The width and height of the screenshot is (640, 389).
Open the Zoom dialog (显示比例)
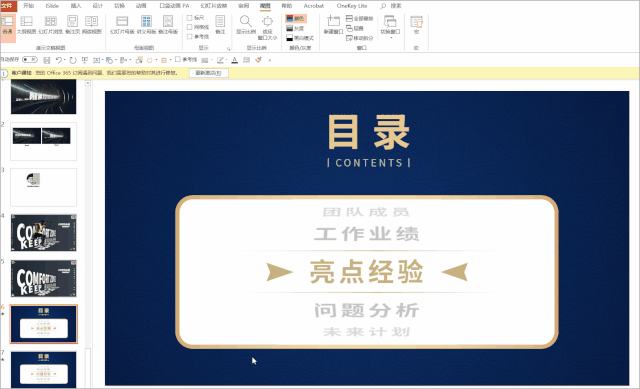(246, 25)
